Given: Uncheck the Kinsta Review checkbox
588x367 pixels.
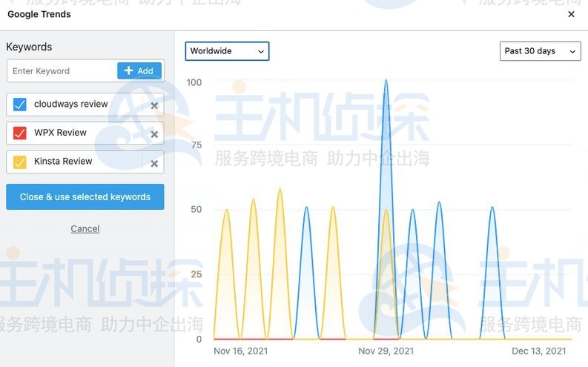Looking at the screenshot, I should (19, 162).
